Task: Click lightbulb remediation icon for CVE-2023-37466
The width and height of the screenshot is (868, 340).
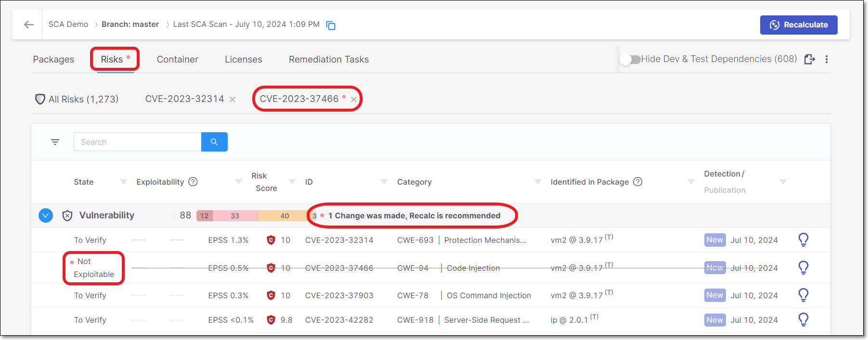Action: [803, 267]
